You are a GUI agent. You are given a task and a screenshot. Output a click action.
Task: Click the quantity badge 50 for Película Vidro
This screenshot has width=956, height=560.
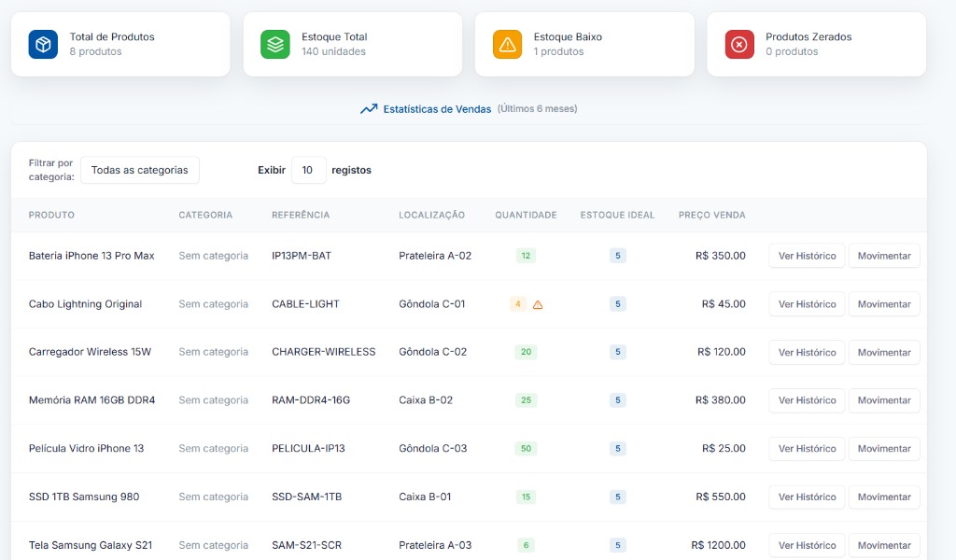click(x=526, y=449)
